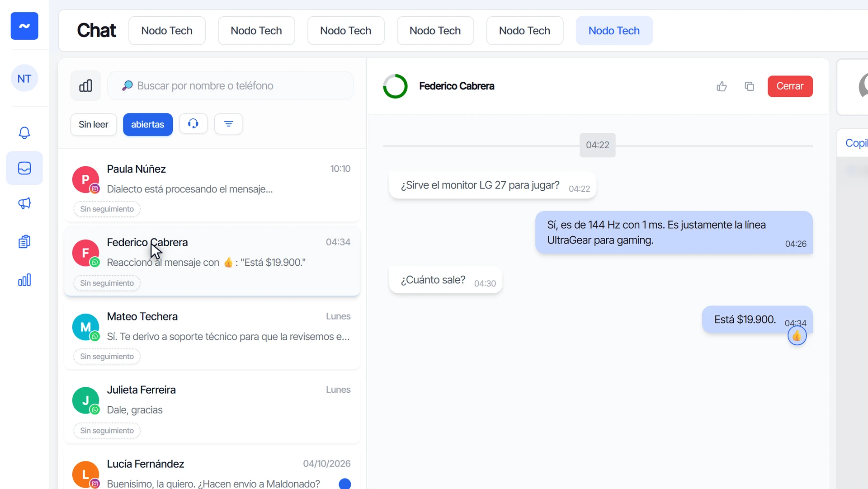
Task: Click Lucía Fernández's orange L avatar
Action: [x=85, y=475]
